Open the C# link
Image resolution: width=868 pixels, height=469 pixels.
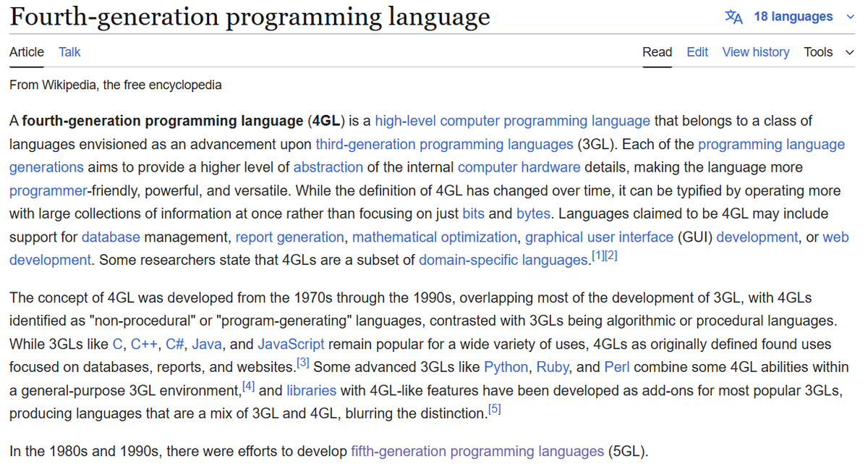click(174, 344)
